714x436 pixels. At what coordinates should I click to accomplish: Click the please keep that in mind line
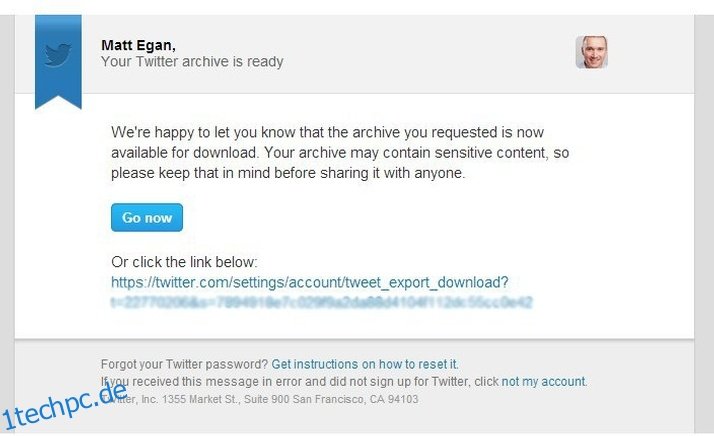tap(288, 173)
